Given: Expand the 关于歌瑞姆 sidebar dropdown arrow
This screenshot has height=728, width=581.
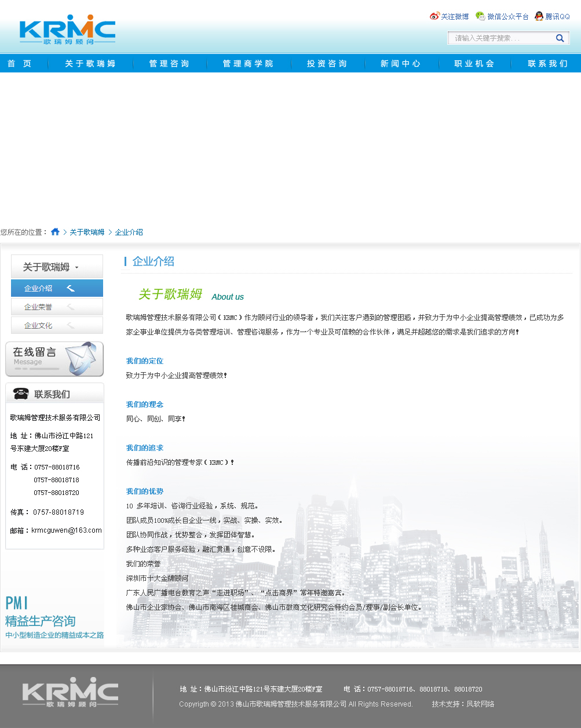Looking at the screenshot, I should coord(76,267).
